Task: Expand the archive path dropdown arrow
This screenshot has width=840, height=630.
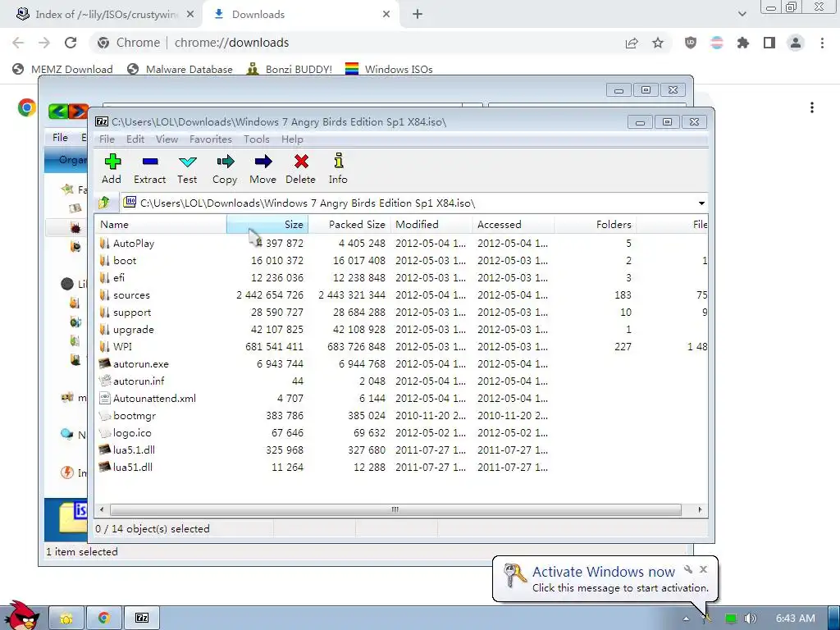Action: pos(701,203)
